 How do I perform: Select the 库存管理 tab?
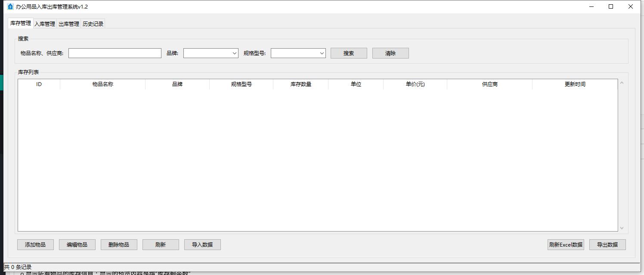pyautogui.click(x=21, y=23)
